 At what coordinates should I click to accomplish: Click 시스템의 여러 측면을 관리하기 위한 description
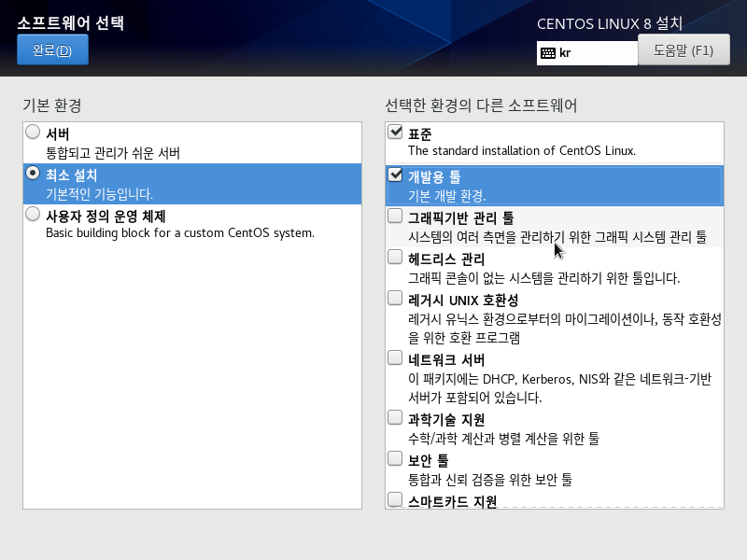click(x=557, y=237)
